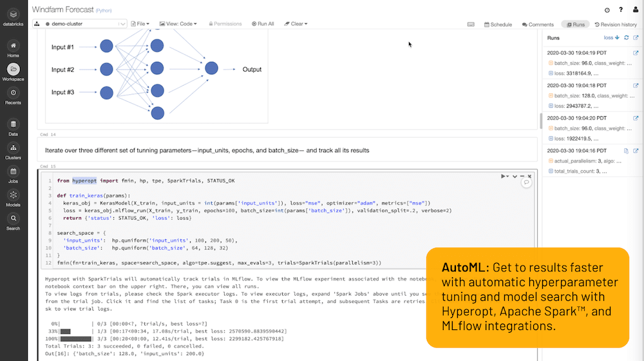Viewport: 644px width, 361px height.
Task: Open the Jobs sidebar icon
Action: [x=13, y=171]
